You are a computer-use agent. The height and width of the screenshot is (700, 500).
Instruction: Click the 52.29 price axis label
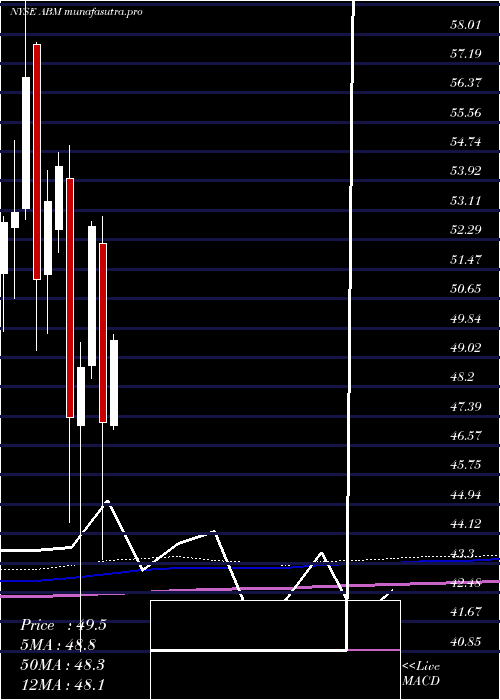(x=465, y=230)
